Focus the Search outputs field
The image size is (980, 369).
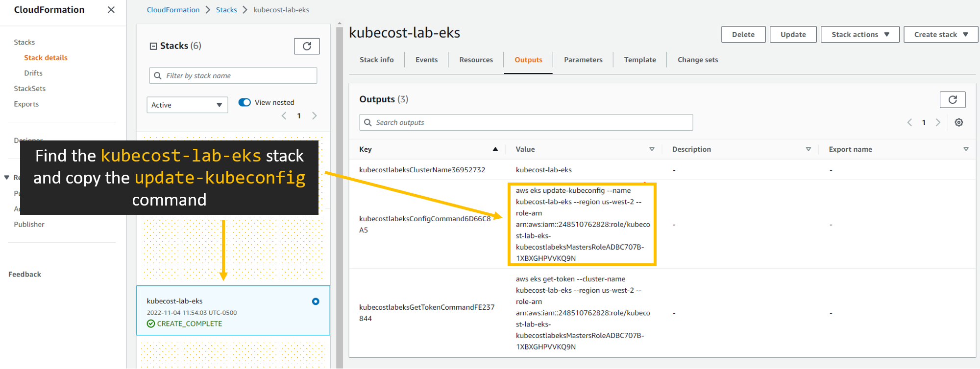pyautogui.click(x=526, y=122)
